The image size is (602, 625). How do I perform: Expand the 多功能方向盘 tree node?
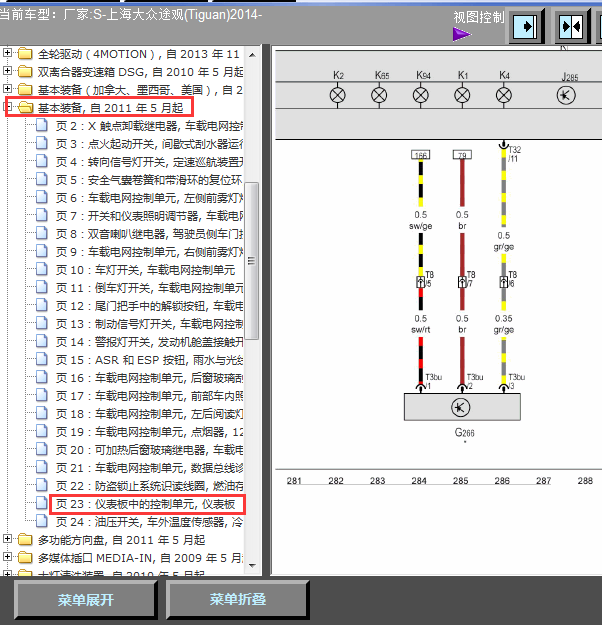tap(7, 539)
